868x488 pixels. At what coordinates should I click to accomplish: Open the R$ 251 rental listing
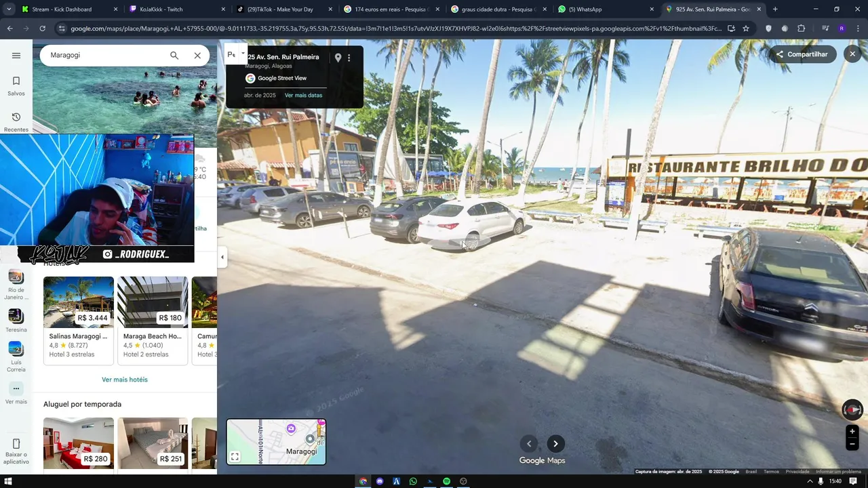(153, 443)
